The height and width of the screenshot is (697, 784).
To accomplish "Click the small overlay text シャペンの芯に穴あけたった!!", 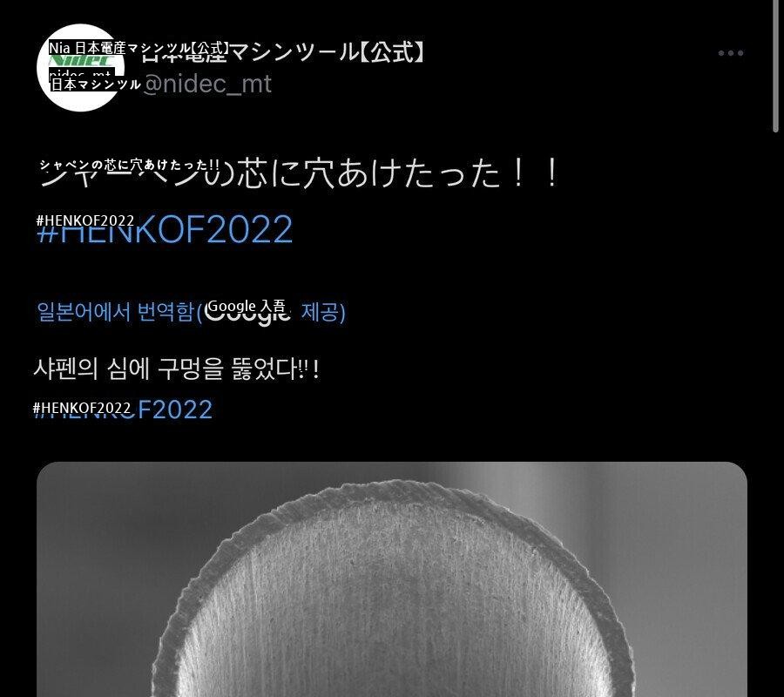I will click(130, 165).
